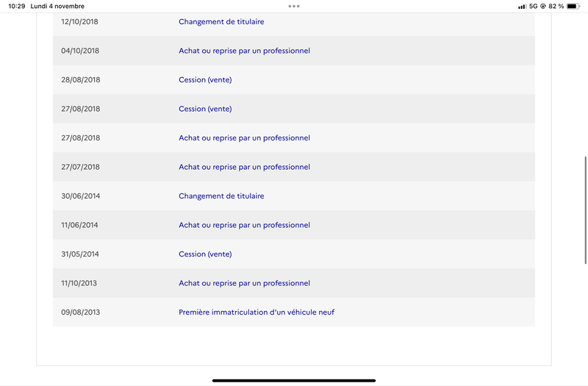
Task: Open Cession (vente) link next to 27/08/2018
Action: click(205, 109)
